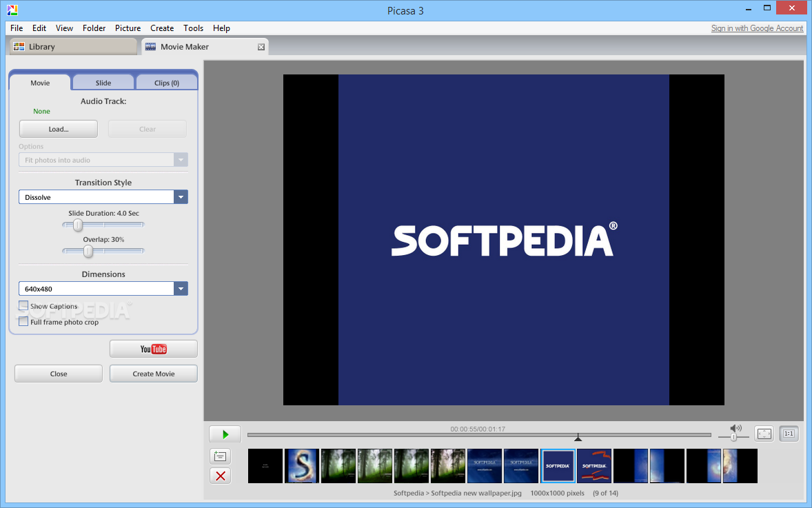The height and width of the screenshot is (508, 812).
Task: Select the last thumbnail in filmstrip
Action: 740,466
